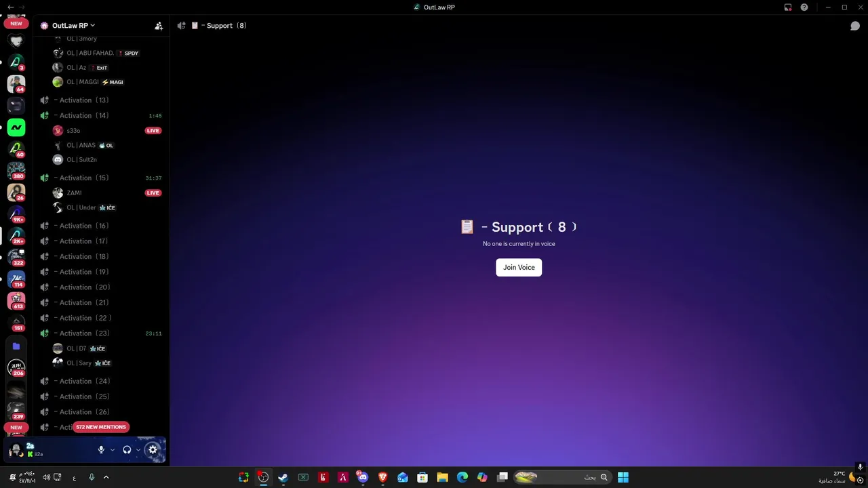Select voice channel Activation (19)
Viewport: 868px width, 488px height.
pos(102,272)
